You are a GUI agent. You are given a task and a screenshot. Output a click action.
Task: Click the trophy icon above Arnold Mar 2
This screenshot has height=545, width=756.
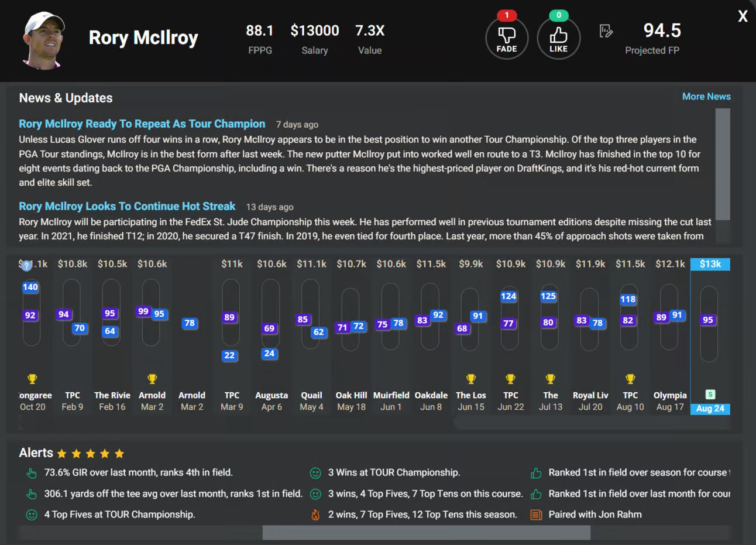[x=152, y=379]
